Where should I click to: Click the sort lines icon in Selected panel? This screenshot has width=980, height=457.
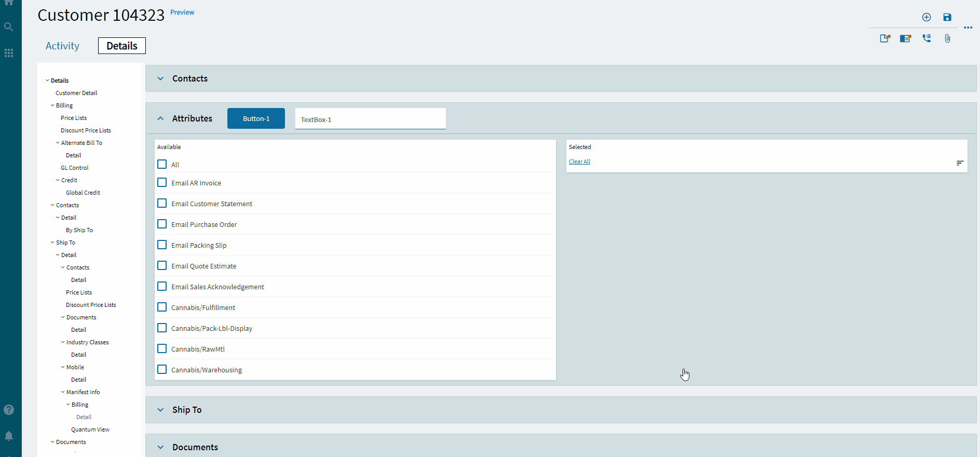coord(960,163)
